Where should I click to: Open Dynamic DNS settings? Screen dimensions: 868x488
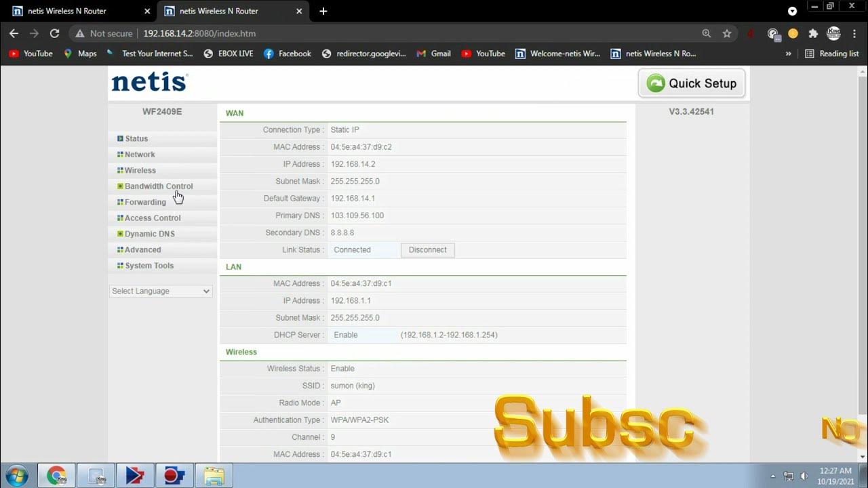[x=149, y=234]
